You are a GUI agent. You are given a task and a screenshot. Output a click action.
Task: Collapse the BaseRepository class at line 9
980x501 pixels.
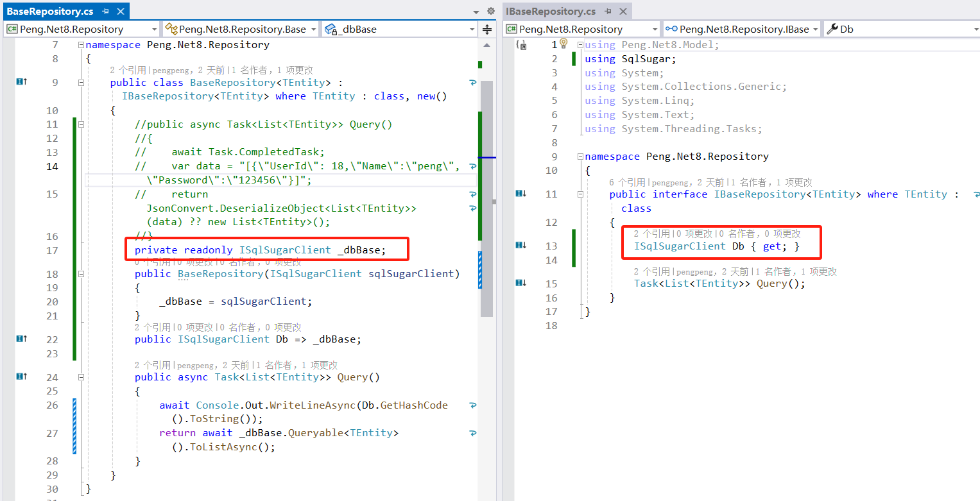point(81,83)
